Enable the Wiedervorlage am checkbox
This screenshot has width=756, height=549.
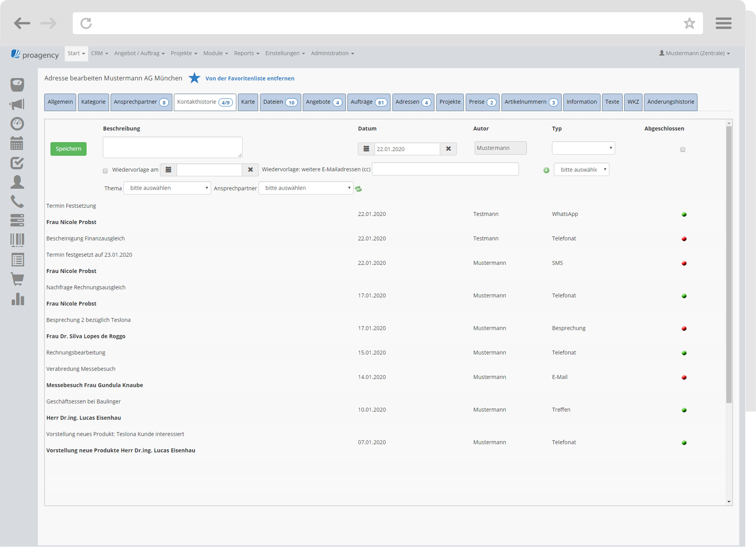tap(105, 171)
